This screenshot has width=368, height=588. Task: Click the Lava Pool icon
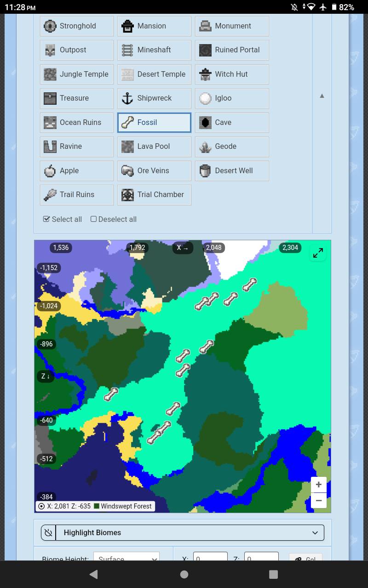[127, 147]
